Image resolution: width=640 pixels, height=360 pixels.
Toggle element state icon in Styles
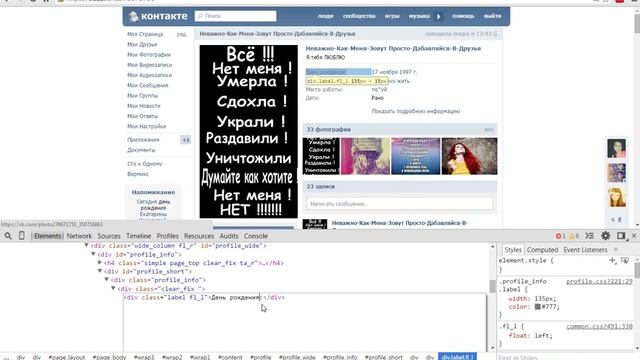(x=624, y=260)
